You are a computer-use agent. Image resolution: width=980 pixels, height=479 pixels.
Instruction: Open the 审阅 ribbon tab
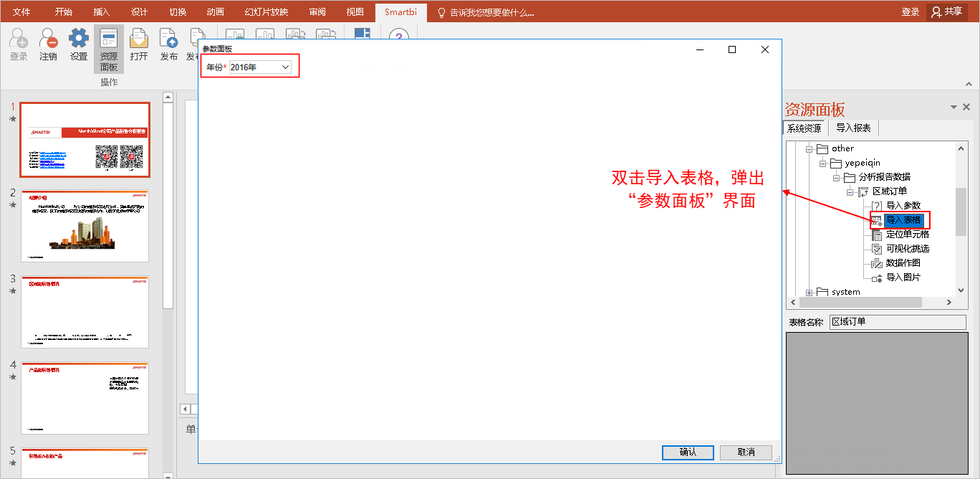point(317,12)
